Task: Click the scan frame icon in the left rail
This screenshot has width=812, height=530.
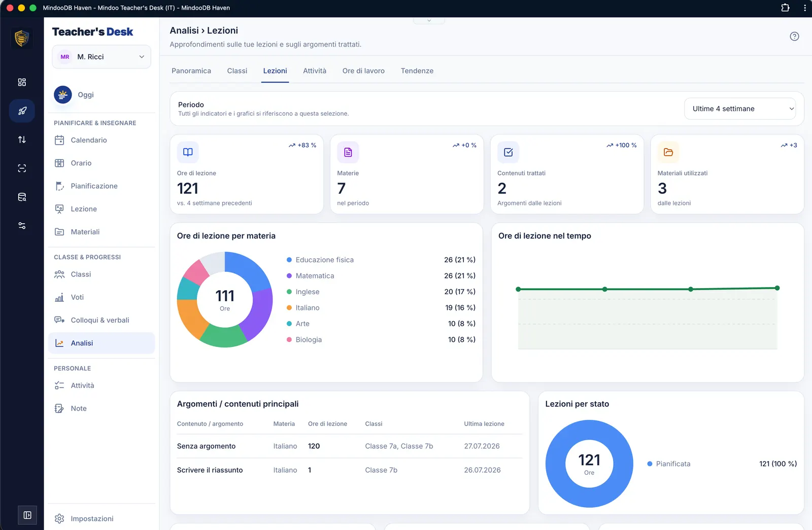Action: 22,168
